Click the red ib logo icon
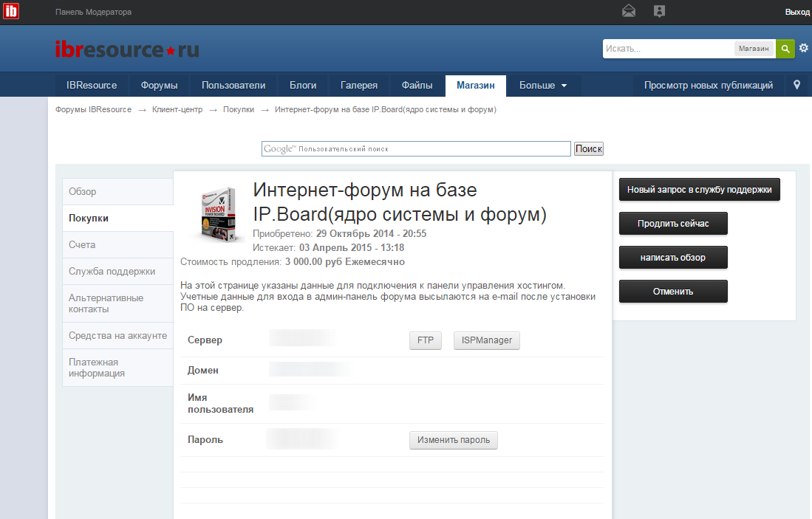Viewport: 812px width, 519px height. click(x=11, y=11)
